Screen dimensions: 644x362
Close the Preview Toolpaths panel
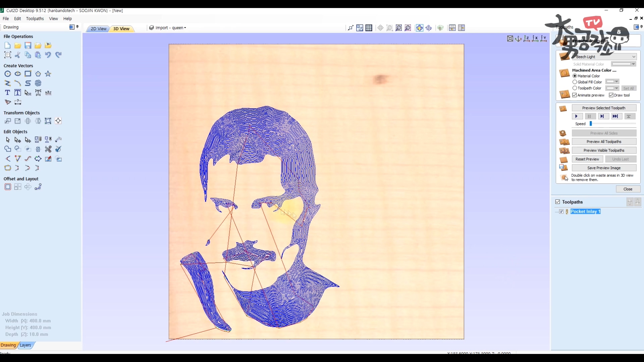628,189
